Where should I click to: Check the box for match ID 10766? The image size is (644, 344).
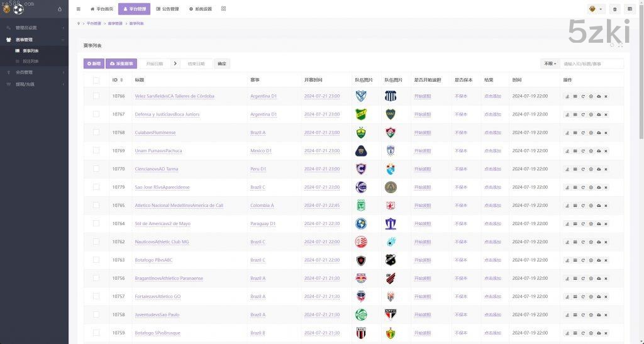[96, 96]
